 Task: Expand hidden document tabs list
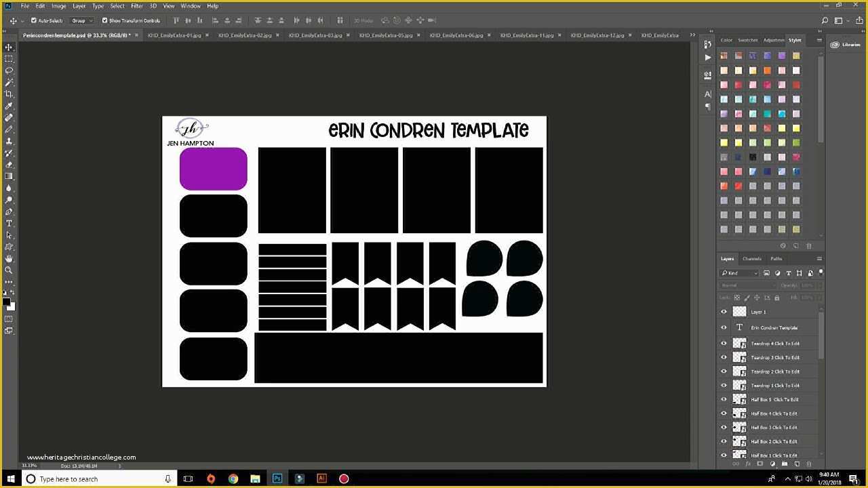pos(692,35)
